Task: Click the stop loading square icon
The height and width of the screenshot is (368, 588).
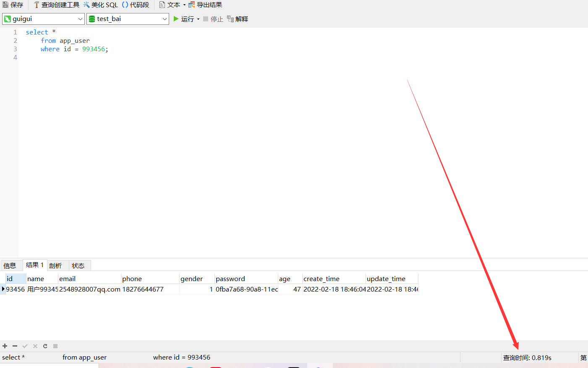Action: (x=55, y=346)
